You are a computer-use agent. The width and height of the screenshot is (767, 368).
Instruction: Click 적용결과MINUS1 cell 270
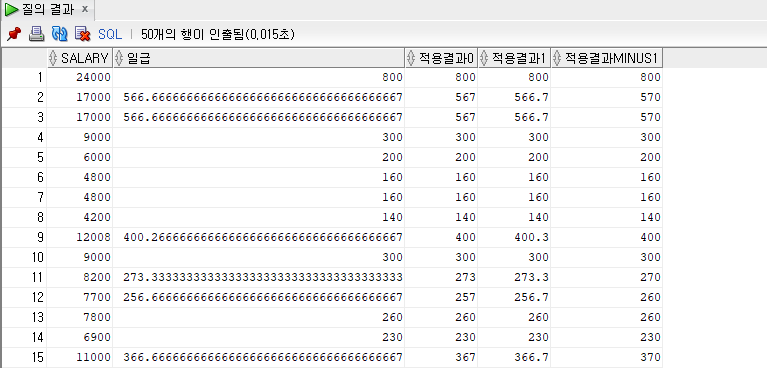(607, 277)
